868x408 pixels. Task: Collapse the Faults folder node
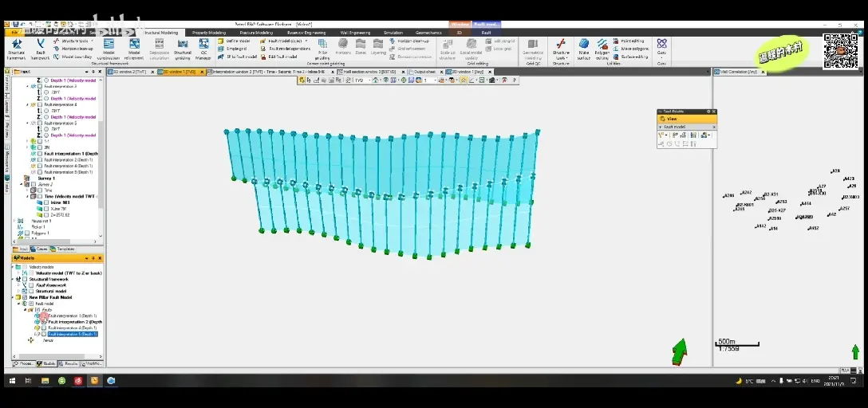tap(25, 310)
